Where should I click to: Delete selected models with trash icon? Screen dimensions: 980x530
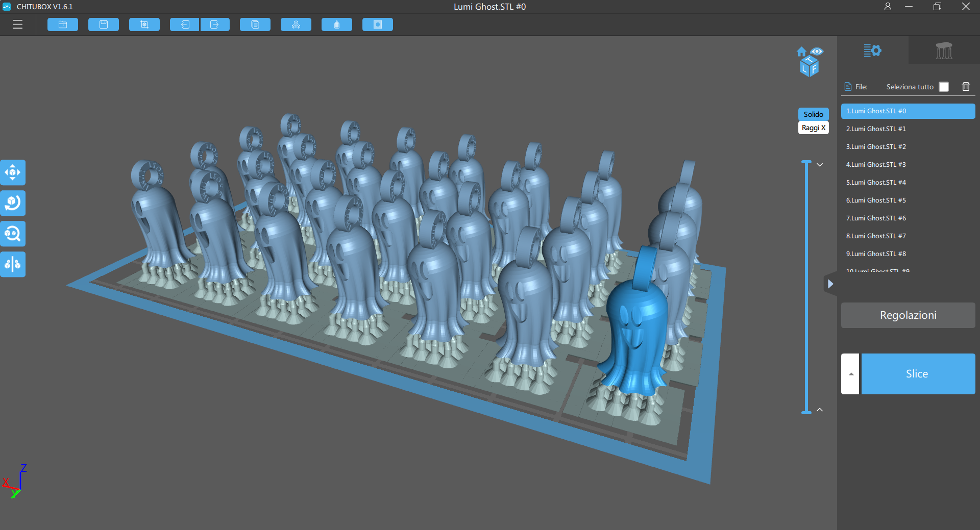pyautogui.click(x=966, y=87)
